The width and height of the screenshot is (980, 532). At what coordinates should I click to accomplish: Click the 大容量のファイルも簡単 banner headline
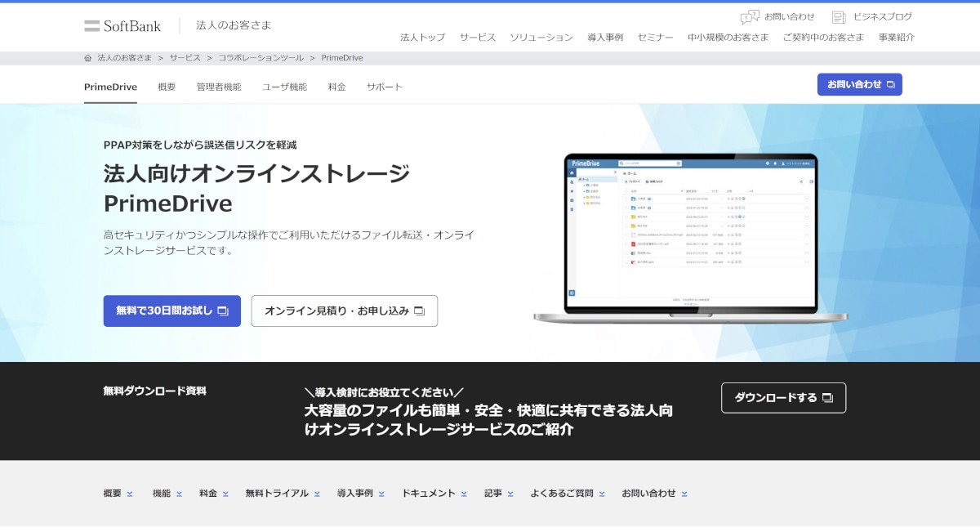tap(488, 419)
